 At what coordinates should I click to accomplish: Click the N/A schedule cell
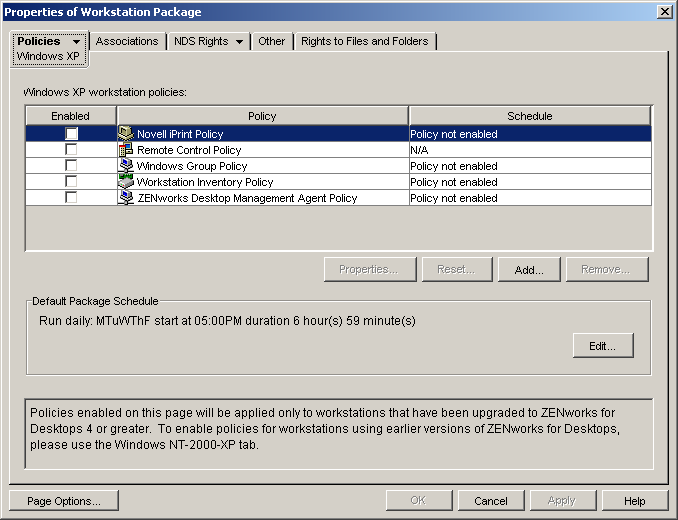[x=530, y=150]
